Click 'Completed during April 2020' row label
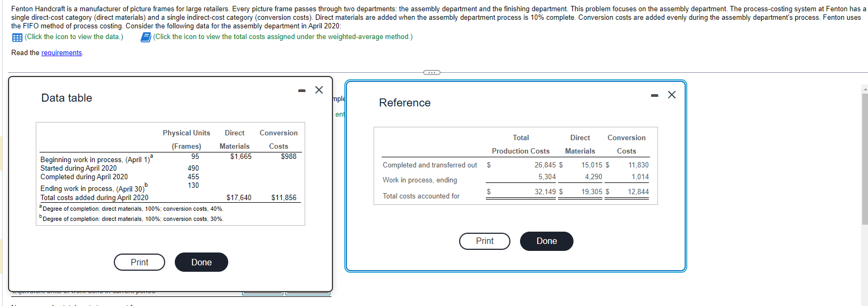Image resolution: width=868 pixels, height=306 pixels. click(x=84, y=177)
